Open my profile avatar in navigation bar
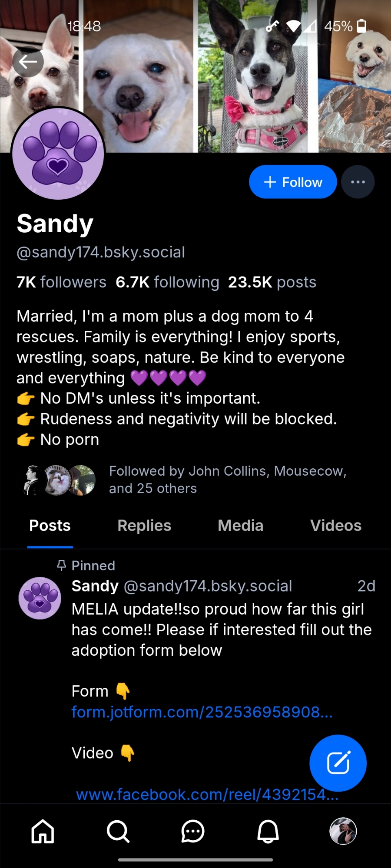391x868 pixels. 343,831
